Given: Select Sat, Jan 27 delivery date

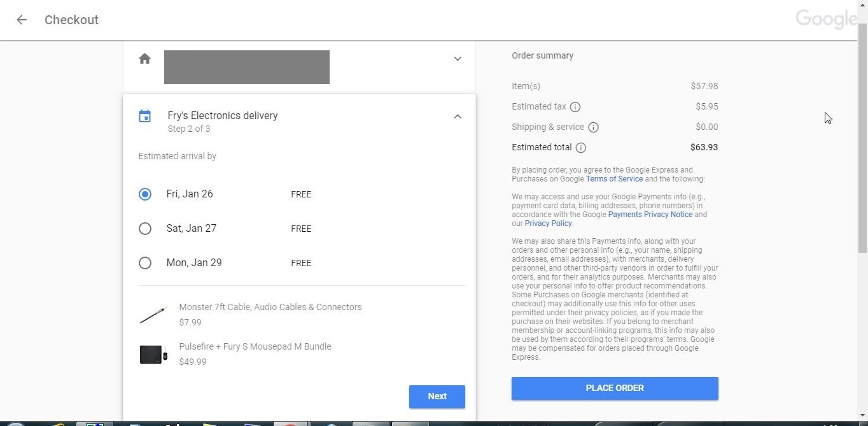Looking at the screenshot, I should click(145, 229).
